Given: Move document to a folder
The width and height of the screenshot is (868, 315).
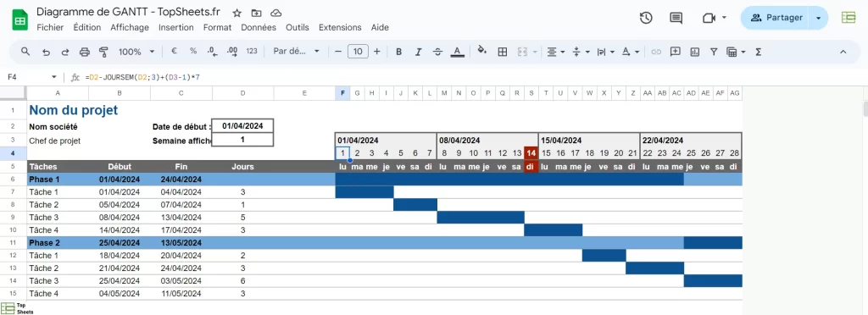Looking at the screenshot, I should click(256, 13).
